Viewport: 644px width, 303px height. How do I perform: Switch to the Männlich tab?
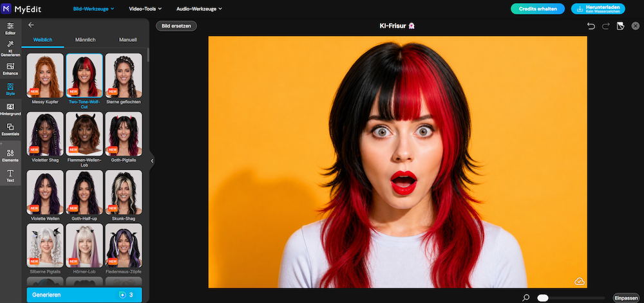point(86,40)
